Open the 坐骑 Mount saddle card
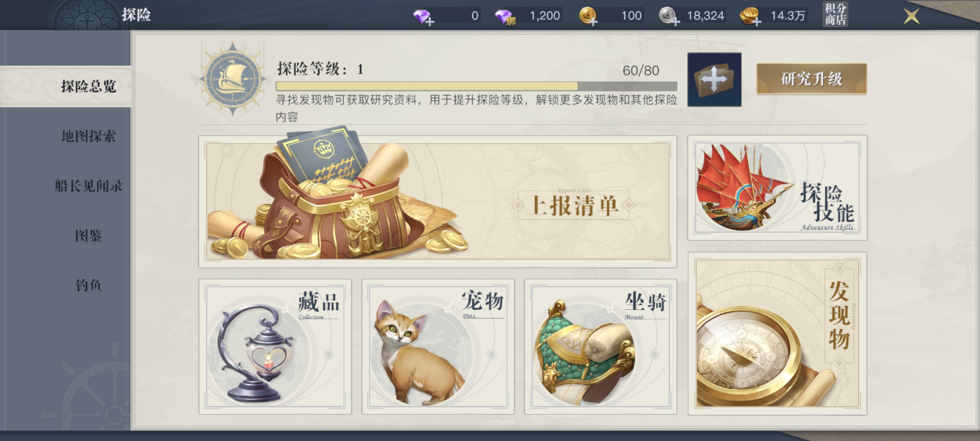Screen dimensions: 980x441 coord(601,347)
